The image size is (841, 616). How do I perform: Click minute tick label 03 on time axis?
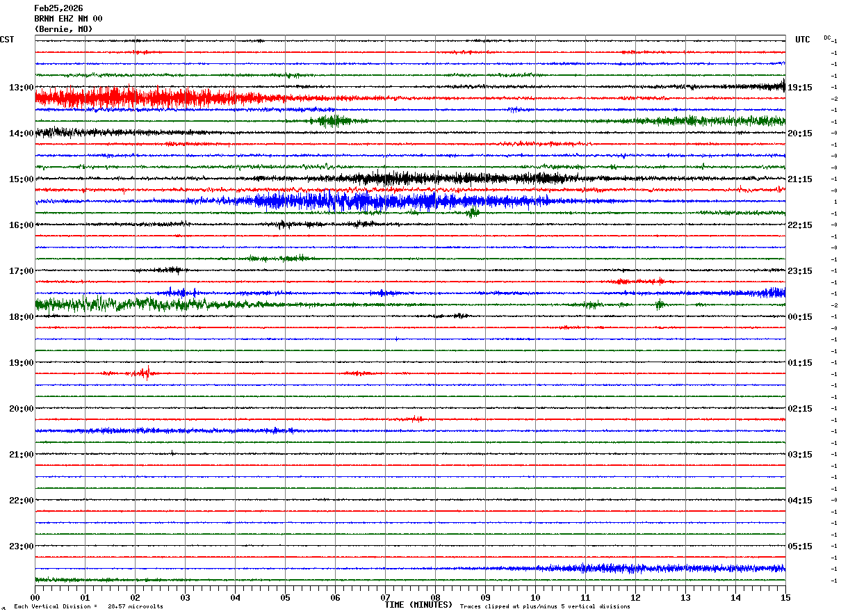tap(185, 597)
